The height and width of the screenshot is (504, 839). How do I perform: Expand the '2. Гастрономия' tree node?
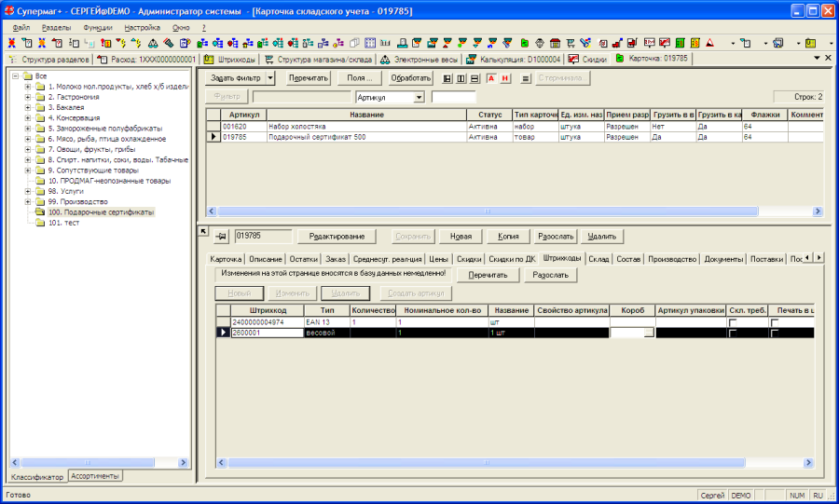tap(28, 97)
